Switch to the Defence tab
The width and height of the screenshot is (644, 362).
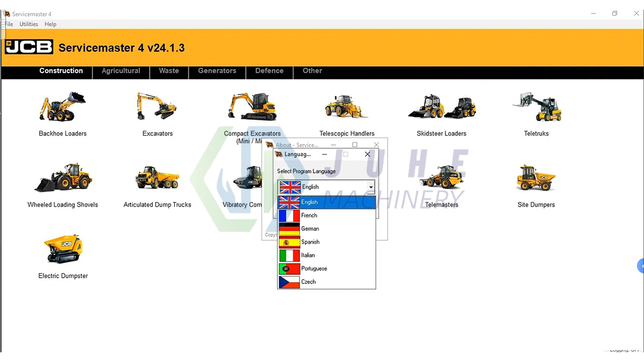269,71
